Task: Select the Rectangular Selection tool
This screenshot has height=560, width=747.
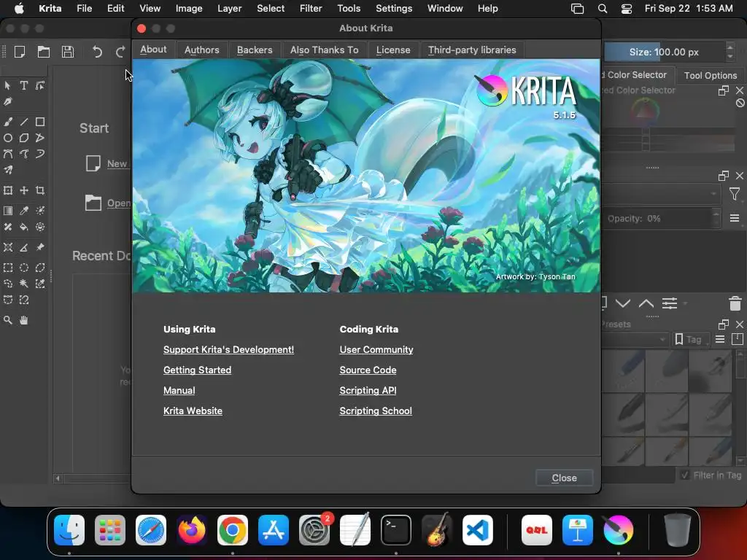Action: click(x=8, y=268)
